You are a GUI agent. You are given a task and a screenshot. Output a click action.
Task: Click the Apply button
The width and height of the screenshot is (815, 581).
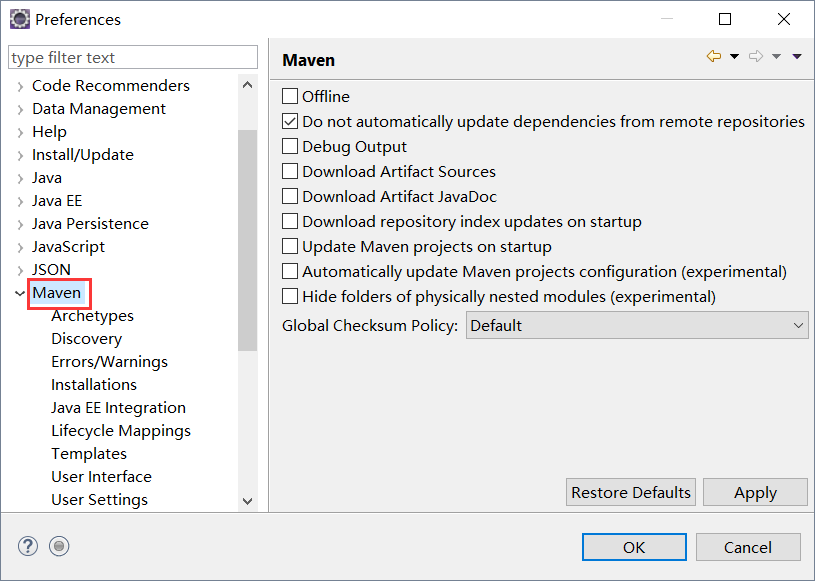[x=755, y=492]
